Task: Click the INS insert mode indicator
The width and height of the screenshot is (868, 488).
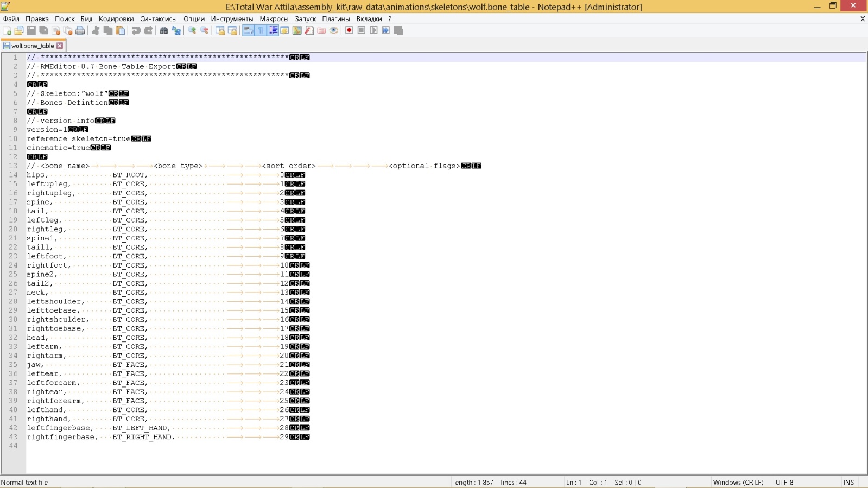Action: pos(848,482)
